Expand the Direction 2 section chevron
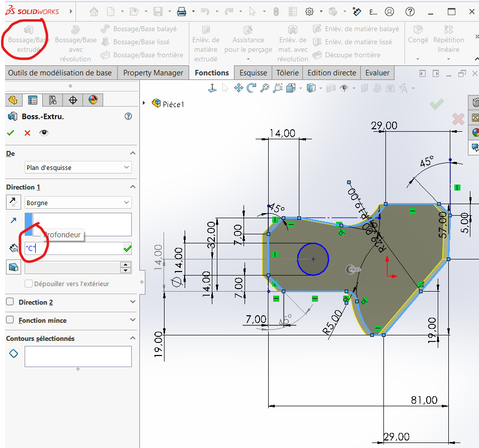479x448 pixels. (133, 302)
